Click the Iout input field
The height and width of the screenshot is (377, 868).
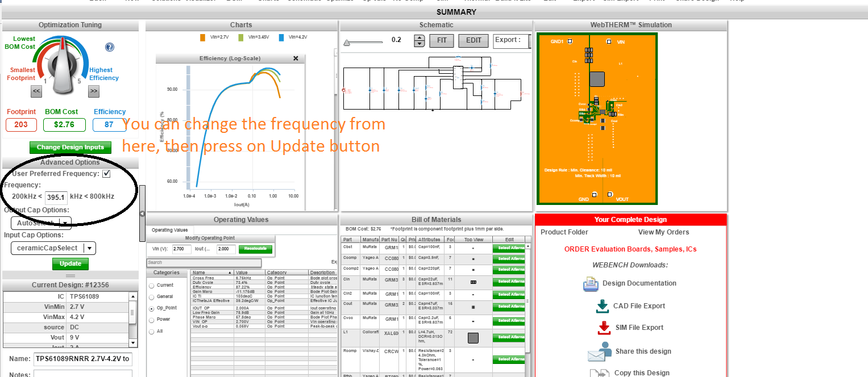[226, 249]
